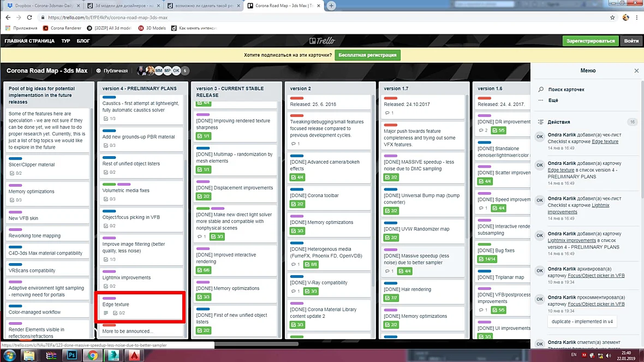644x362 pixels.
Task: Open the Add new grounds-up PBR material card
Action: tap(140, 140)
